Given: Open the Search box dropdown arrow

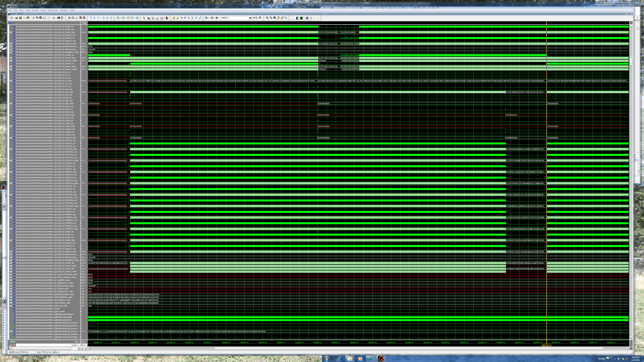Looking at the screenshot, I should tap(250, 18).
